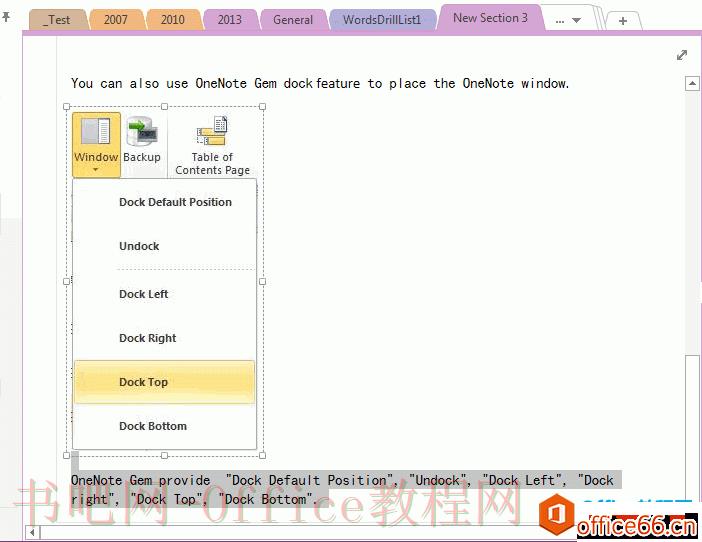This screenshot has height=542, width=702.
Task: Click the sentence starting 'You can also use OneNote Gem'
Action: tap(320, 83)
